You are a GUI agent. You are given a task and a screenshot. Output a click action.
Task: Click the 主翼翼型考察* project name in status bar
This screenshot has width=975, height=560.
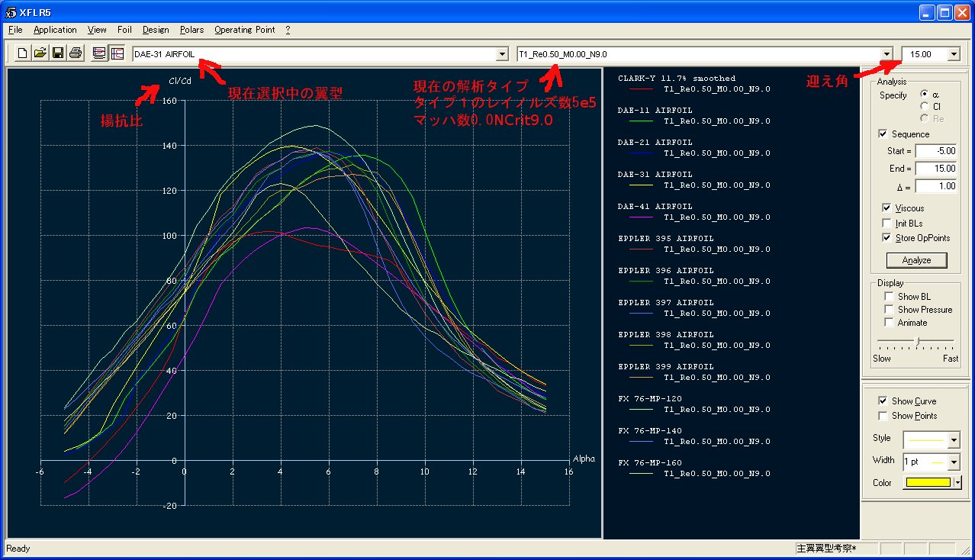pyautogui.click(x=826, y=549)
